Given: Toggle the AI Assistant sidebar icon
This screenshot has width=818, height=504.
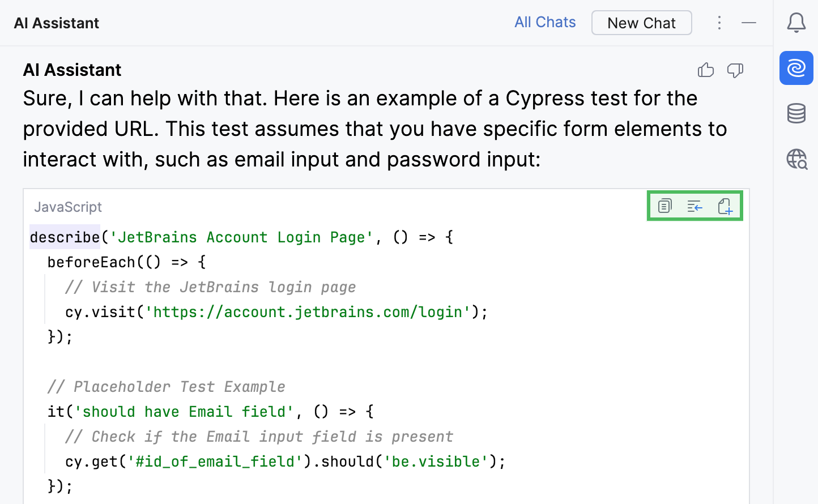Looking at the screenshot, I should click(x=796, y=68).
